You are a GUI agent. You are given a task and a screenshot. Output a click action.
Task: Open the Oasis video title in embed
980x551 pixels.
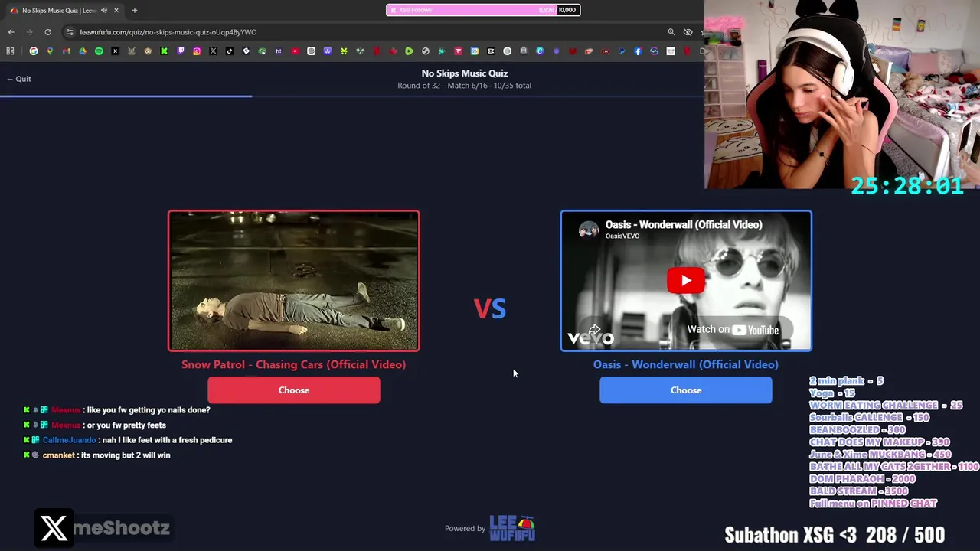coord(684,224)
